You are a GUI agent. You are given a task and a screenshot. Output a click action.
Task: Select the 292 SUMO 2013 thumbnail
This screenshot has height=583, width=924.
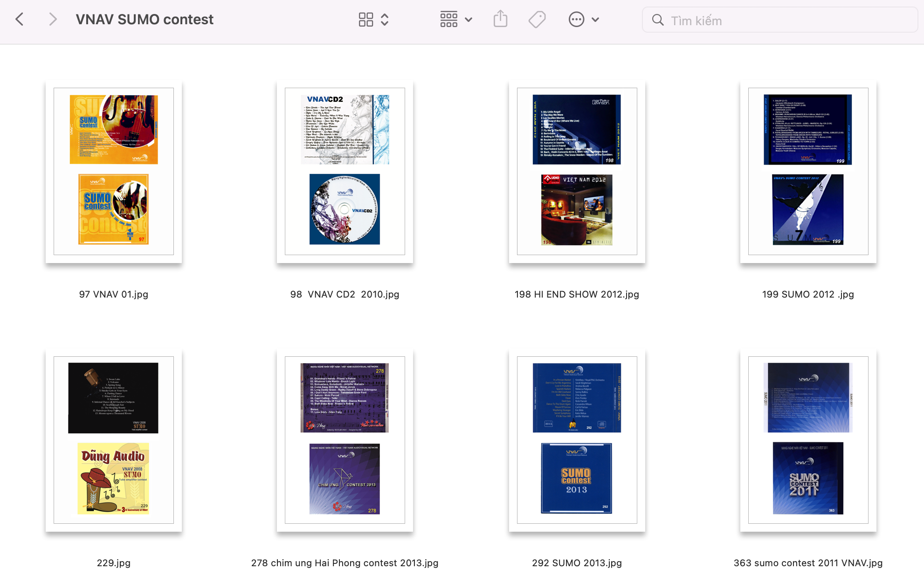tap(577, 440)
